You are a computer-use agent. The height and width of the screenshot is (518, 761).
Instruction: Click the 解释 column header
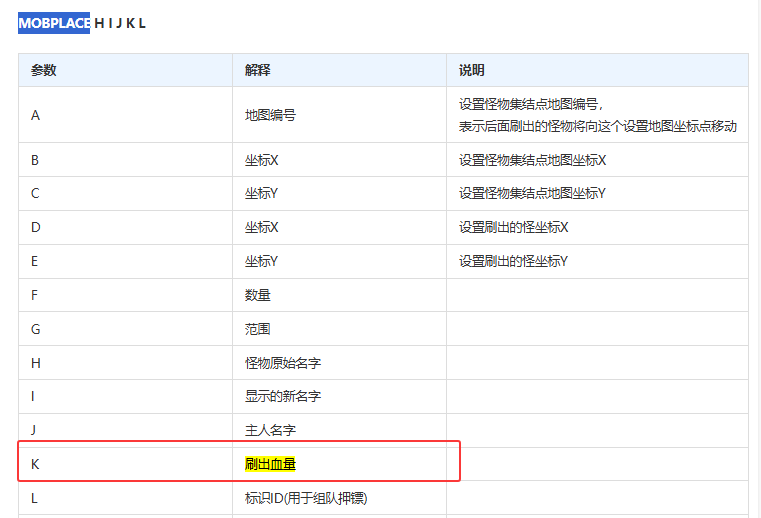[x=258, y=70]
